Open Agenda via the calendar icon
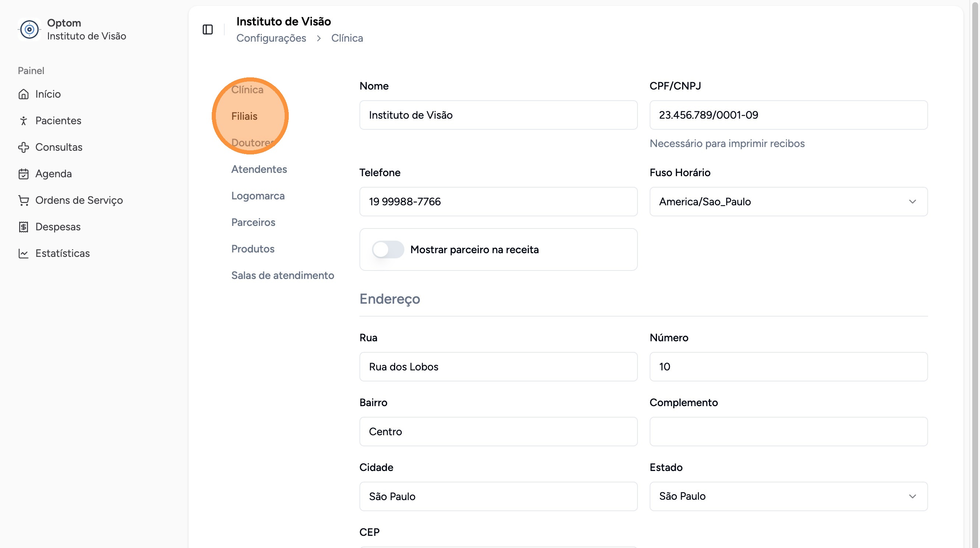Screen dimensions: 980x548 24,174
